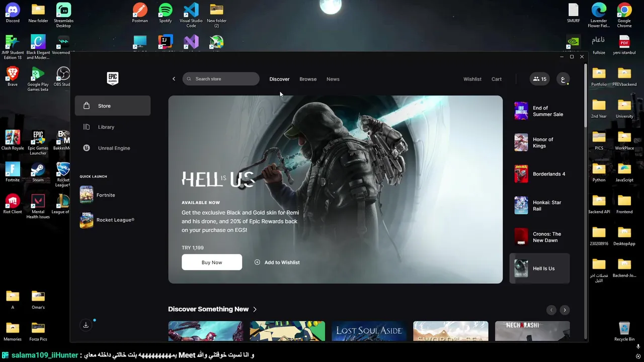Select Borderlands 4 in carousel list
This screenshot has height=362, width=644.
coord(539,174)
